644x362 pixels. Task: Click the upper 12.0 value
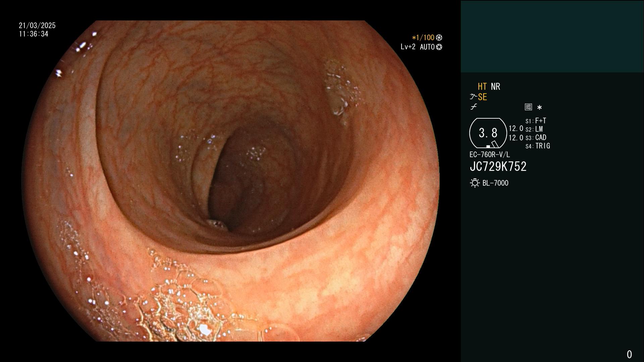(x=516, y=128)
